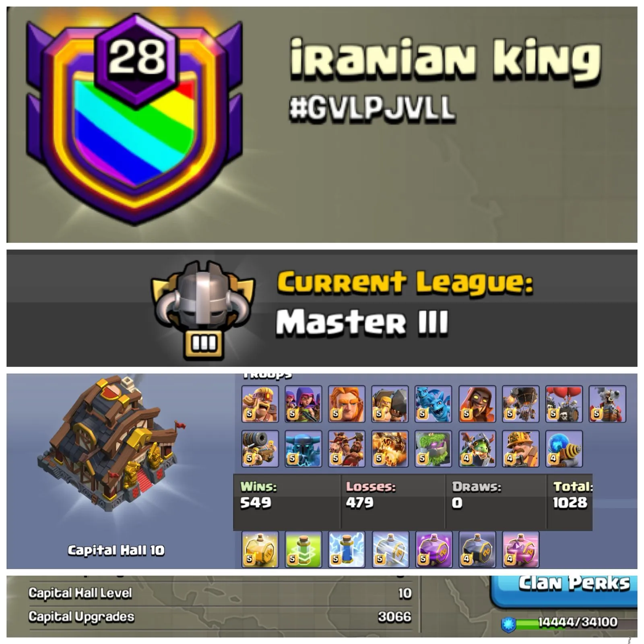This screenshot has width=644, height=644.
Task: Select the Super Miner troop icon
Action: tap(520, 448)
